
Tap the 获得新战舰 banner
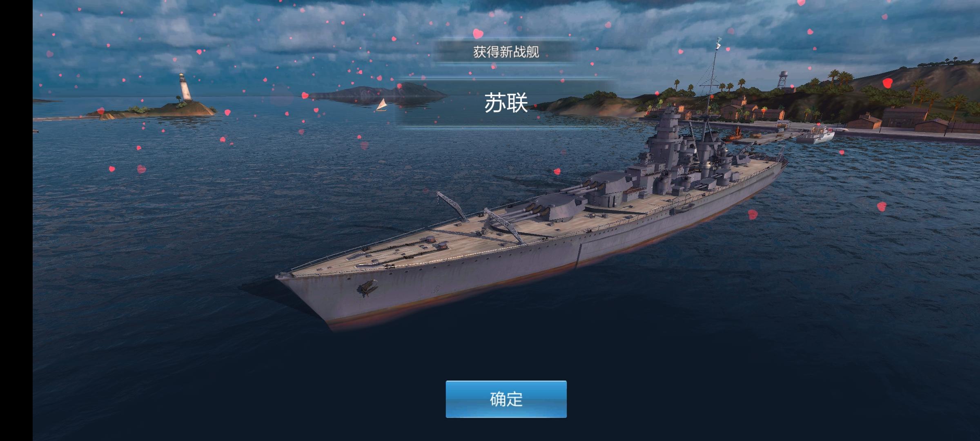(x=506, y=52)
